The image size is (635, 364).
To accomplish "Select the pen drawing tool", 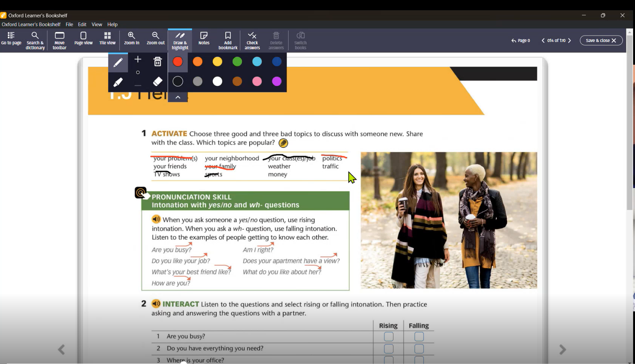I will pyautogui.click(x=118, y=62).
